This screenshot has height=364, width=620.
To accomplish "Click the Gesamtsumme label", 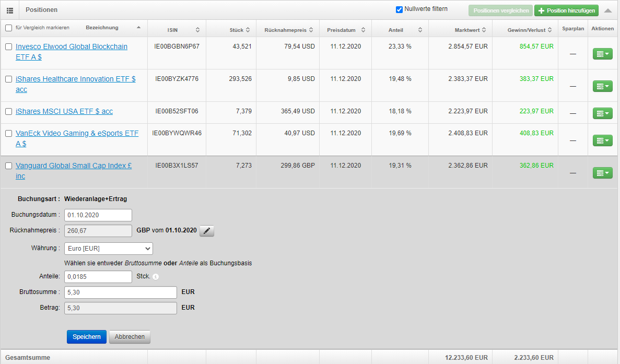I will [x=28, y=358].
